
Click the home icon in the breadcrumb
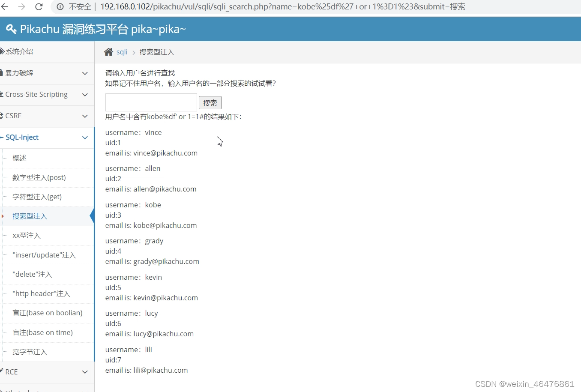click(x=108, y=52)
